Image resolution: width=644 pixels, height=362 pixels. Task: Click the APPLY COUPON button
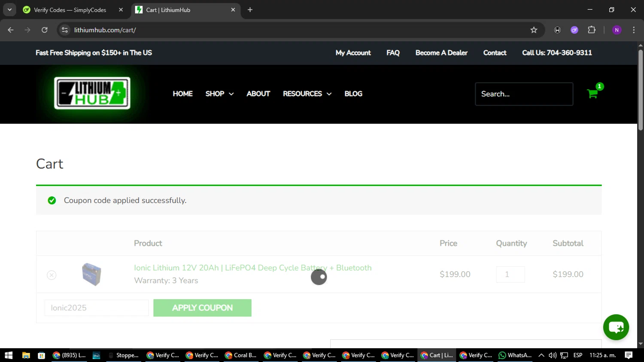[202, 308]
